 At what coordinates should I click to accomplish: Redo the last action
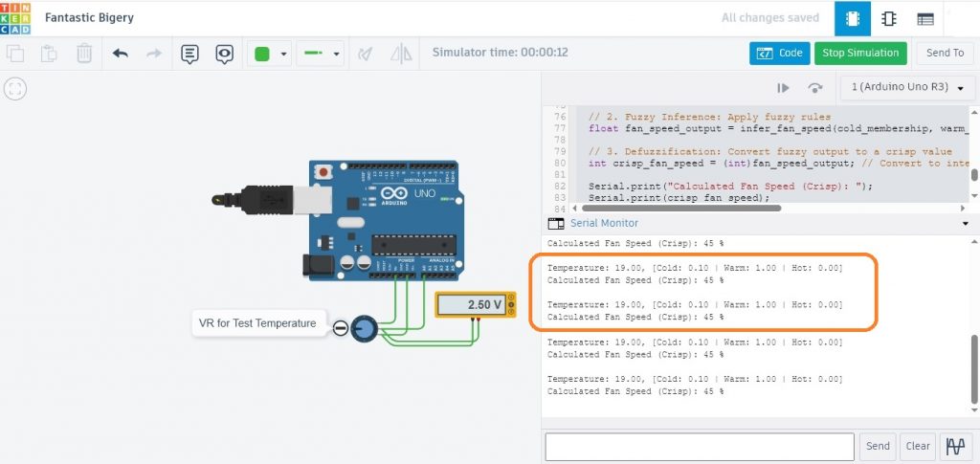[154, 54]
